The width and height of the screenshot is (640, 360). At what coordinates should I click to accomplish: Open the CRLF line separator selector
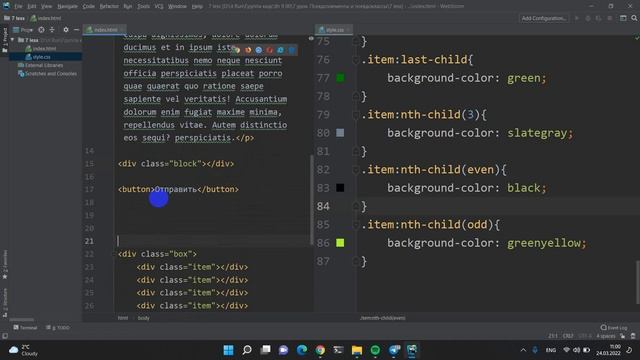(568, 336)
